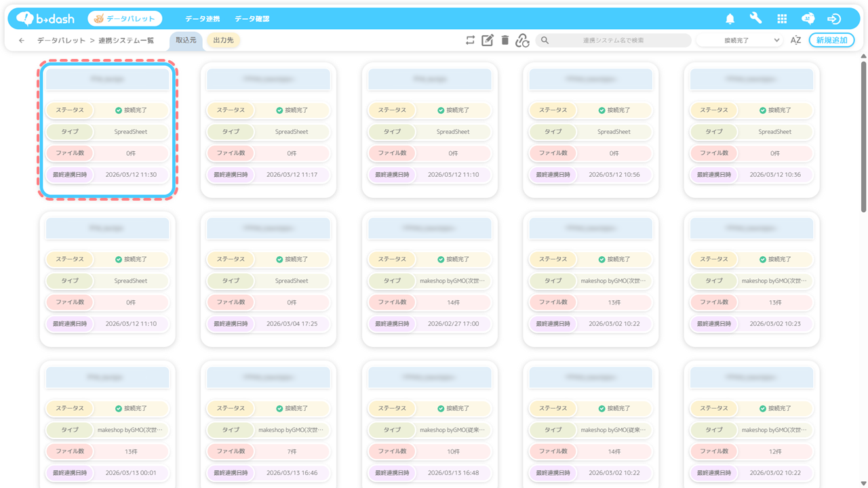Toggle the AZ sort order icon
The width and height of the screenshot is (868, 488).
(x=795, y=41)
